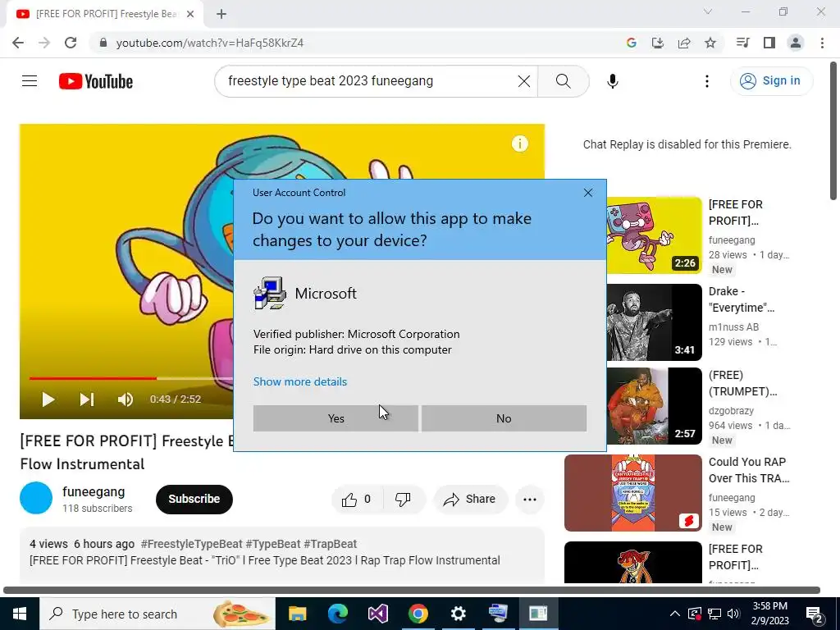Open the 2:26 funeegang video thumbnail
Viewport: 840px width, 630px height.
click(x=654, y=235)
